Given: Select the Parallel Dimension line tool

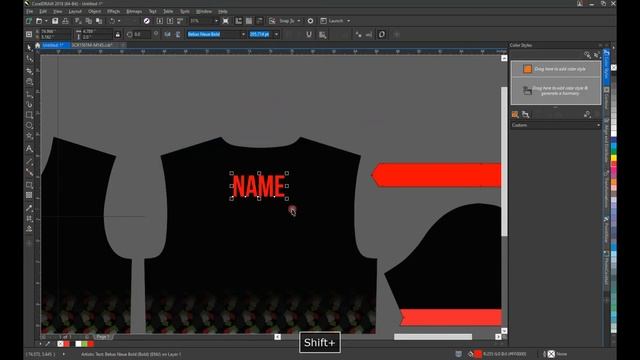Looking at the screenshot, I should 29,162.
